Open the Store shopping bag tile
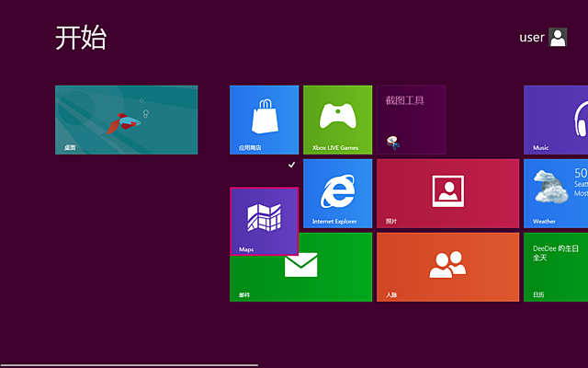 point(264,120)
